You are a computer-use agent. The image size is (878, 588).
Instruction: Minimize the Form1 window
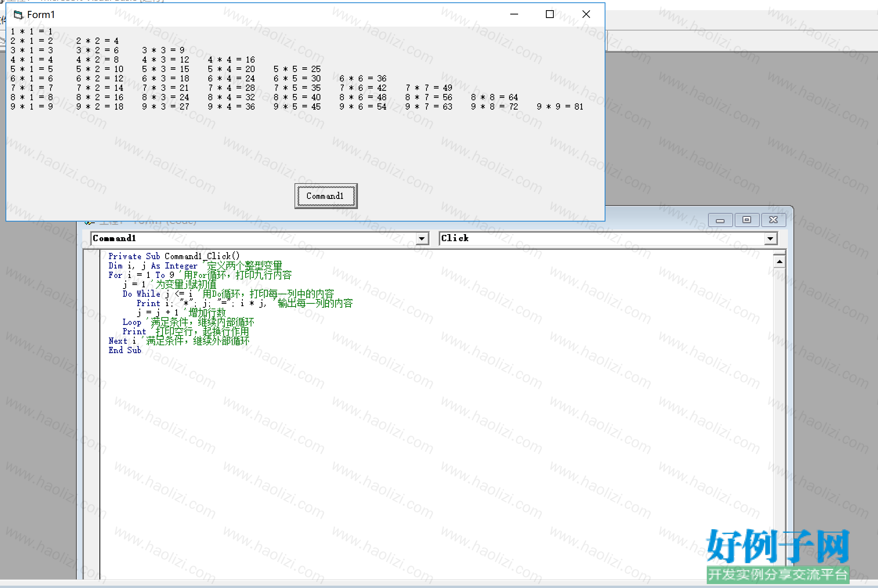(x=514, y=14)
